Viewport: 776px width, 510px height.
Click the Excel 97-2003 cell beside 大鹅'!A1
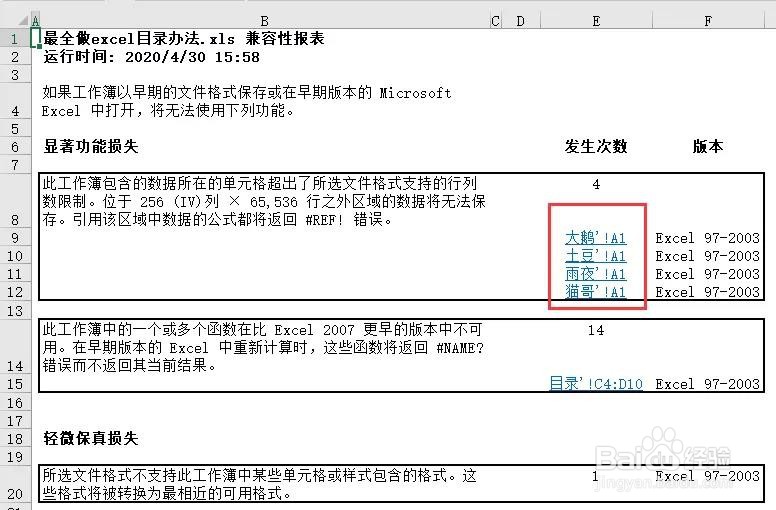[x=708, y=238]
